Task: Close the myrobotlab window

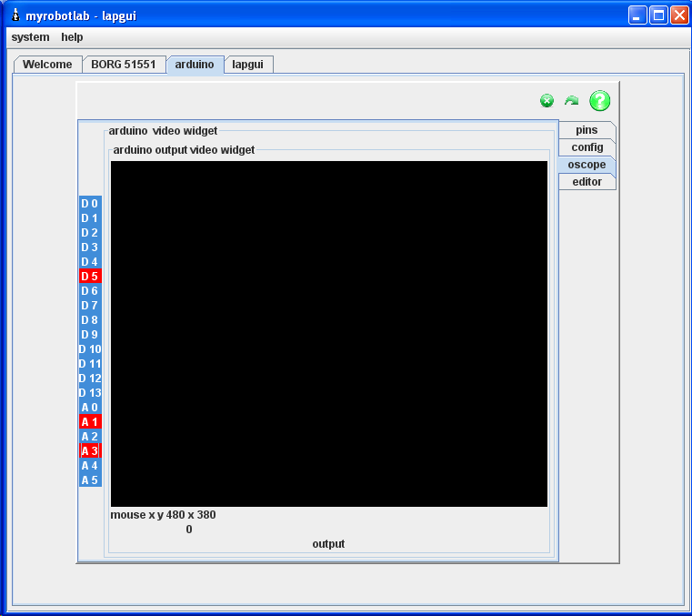Action: point(679,15)
